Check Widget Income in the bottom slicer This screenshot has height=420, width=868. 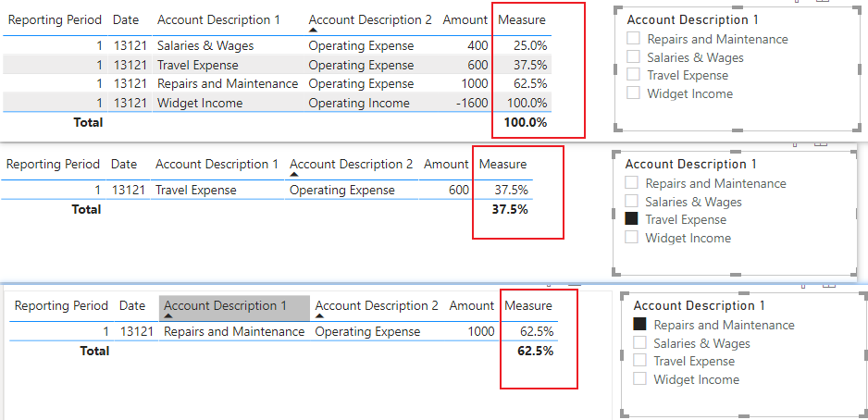640,379
